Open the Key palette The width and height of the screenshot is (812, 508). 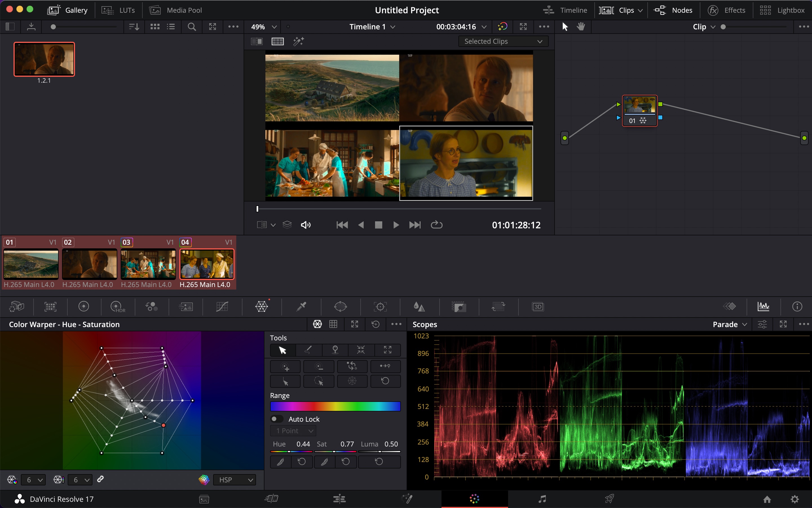[x=459, y=306]
